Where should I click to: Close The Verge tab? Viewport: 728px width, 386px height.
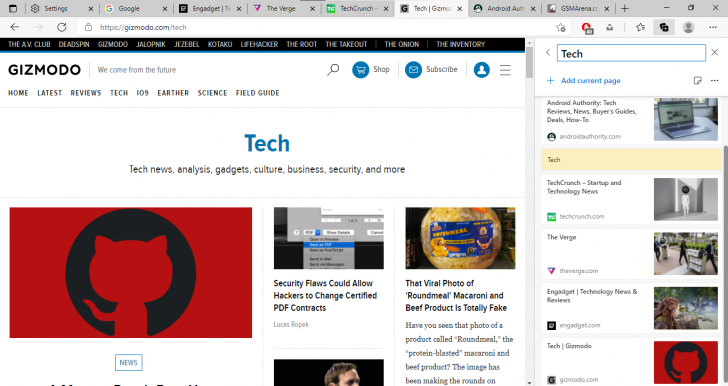point(312,8)
